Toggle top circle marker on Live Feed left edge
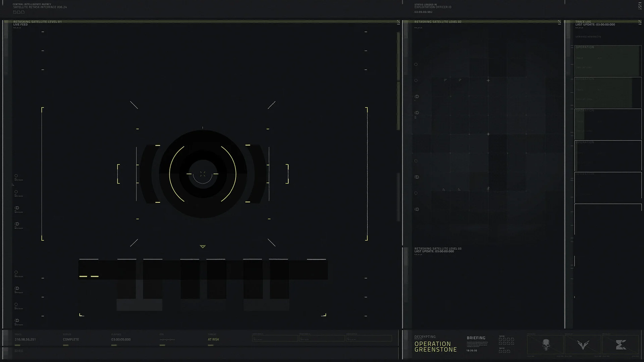Image resolution: width=644 pixels, height=362 pixels. click(16, 176)
